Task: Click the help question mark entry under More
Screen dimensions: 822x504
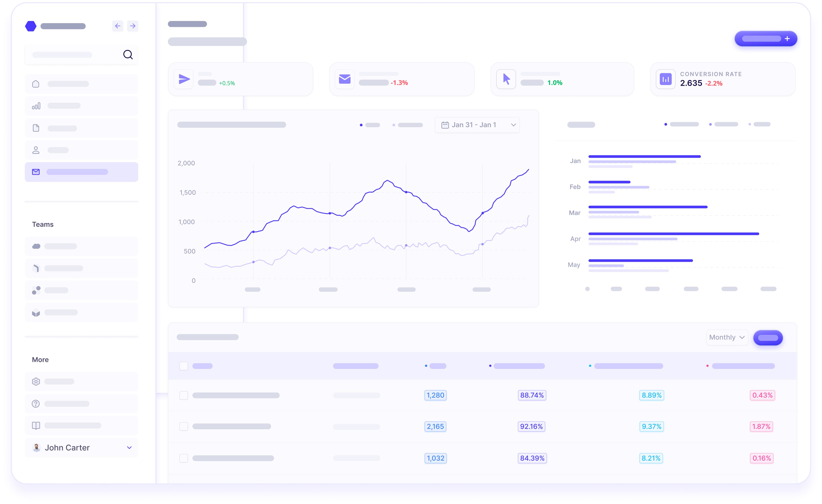Action: pyautogui.click(x=36, y=403)
